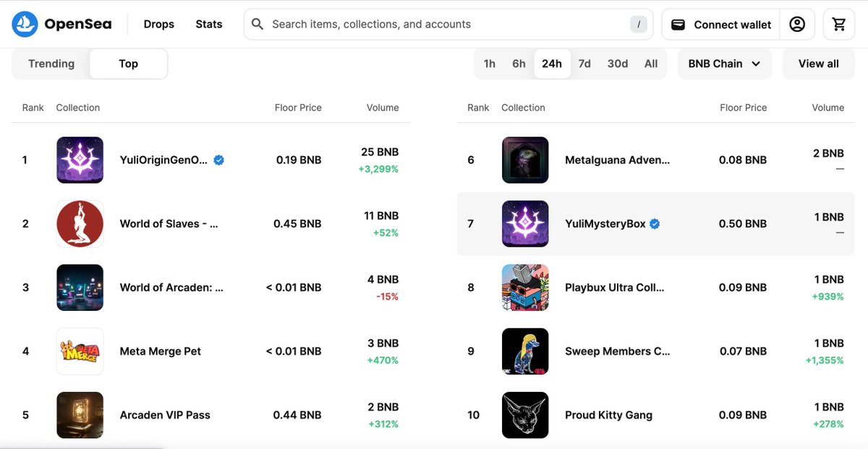Select the 1h time range
Image resolution: width=868 pixels, height=449 pixels.
(490, 64)
